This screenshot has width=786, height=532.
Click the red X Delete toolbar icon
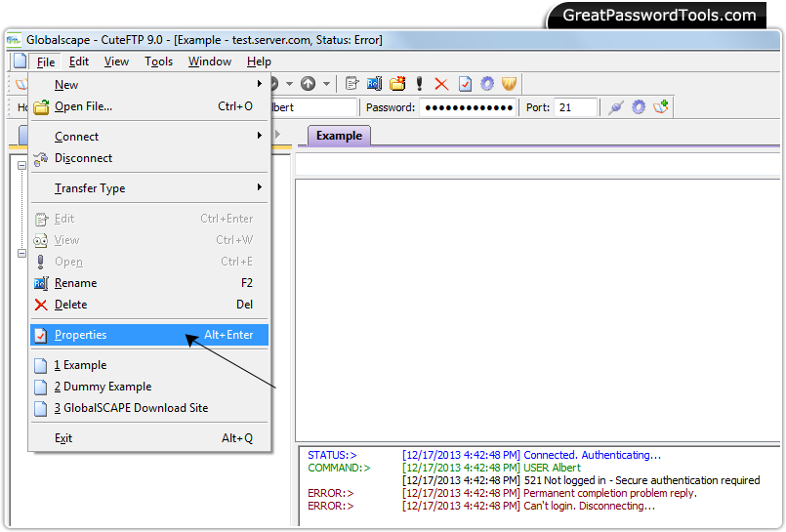pos(441,84)
